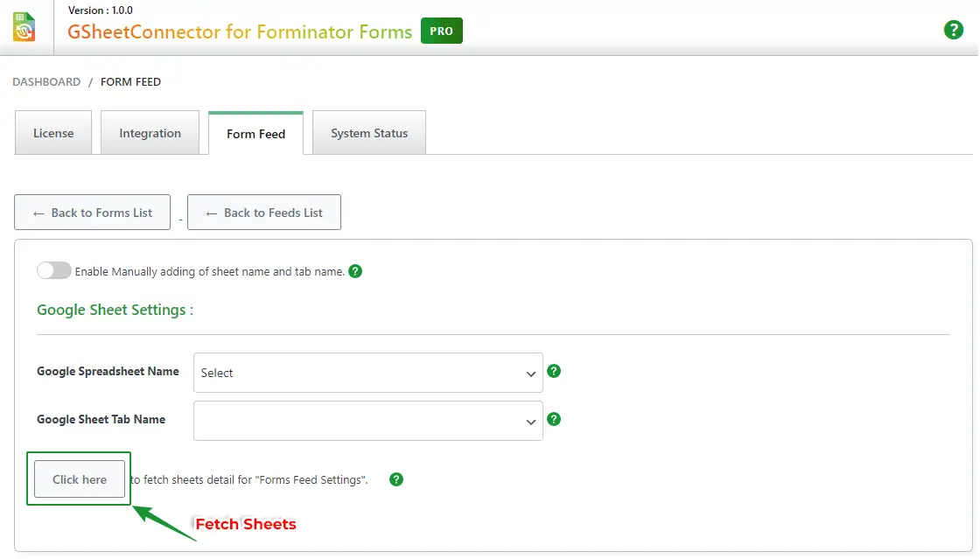980x559 pixels.
Task: Open the help icon in the top-right header
Action: [x=953, y=30]
